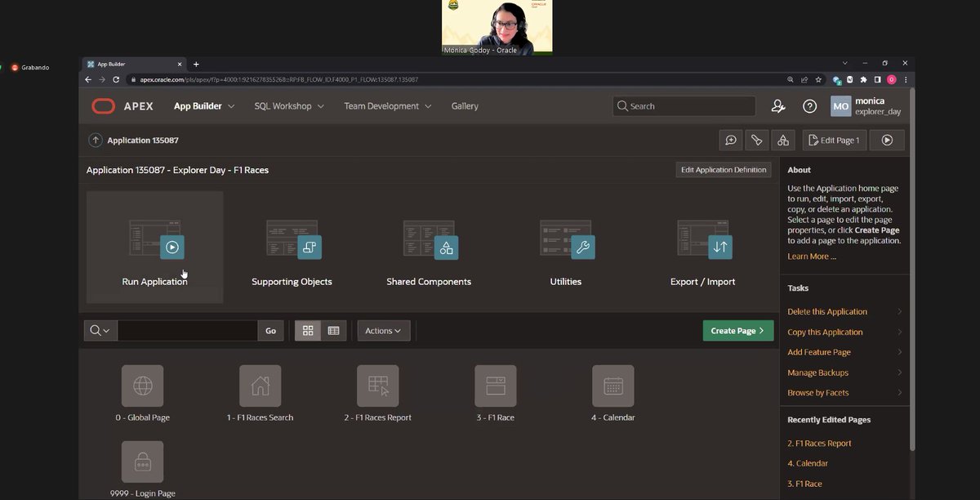Go up from Application 135087 arrow icon
Viewport: 980px width, 500px height.
96,141
